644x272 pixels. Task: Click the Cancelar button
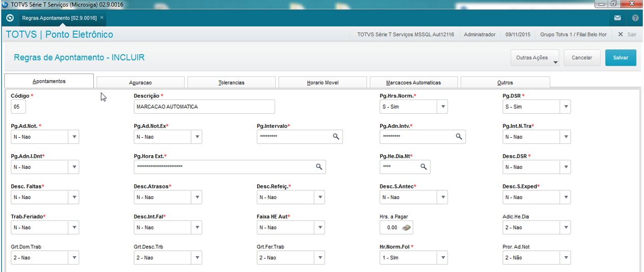[x=582, y=58]
